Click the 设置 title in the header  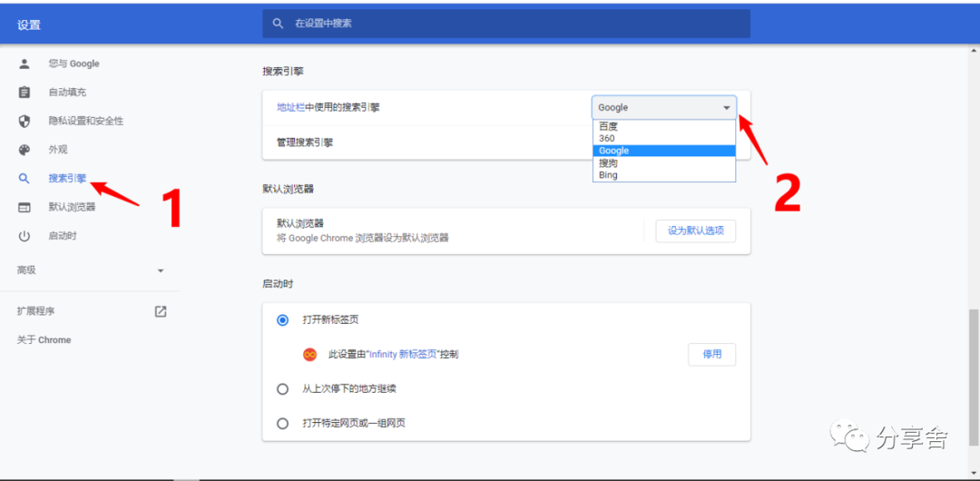[x=29, y=25]
